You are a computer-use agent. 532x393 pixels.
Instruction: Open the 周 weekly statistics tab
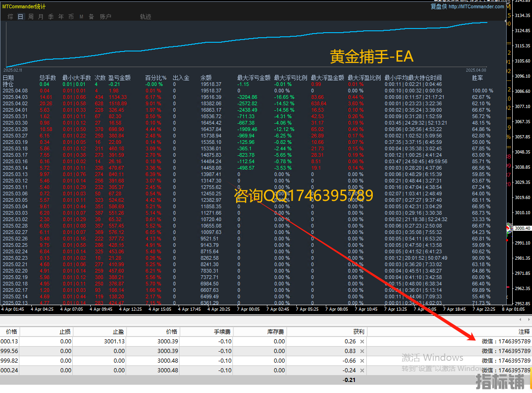[31, 17]
